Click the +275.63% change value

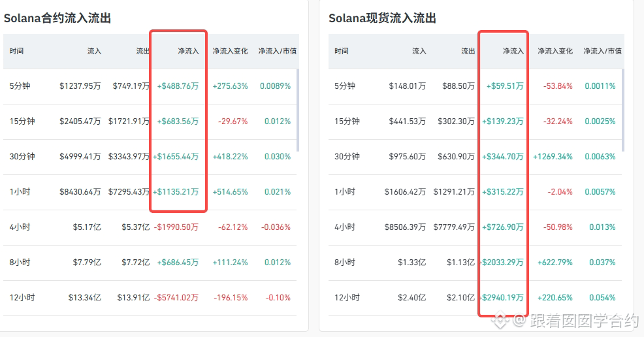(x=230, y=86)
